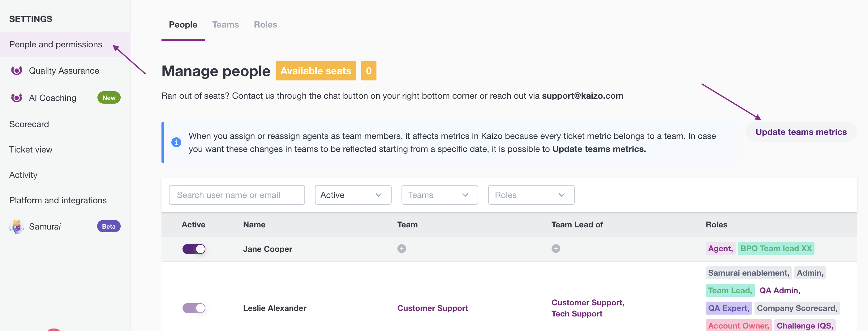The height and width of the screenshot is (331, 868).
Task: Click the BPO Team lead XX role tag
Action: pyautogui.click(x=776, y=248)
